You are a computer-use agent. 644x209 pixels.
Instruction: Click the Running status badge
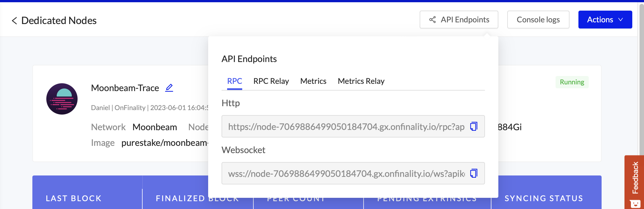(572, 82)
